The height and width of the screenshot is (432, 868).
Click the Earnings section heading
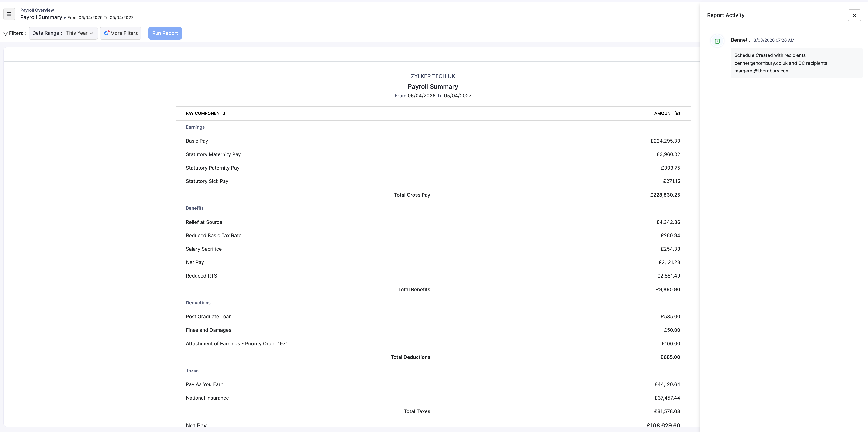[x=195, y=127]
